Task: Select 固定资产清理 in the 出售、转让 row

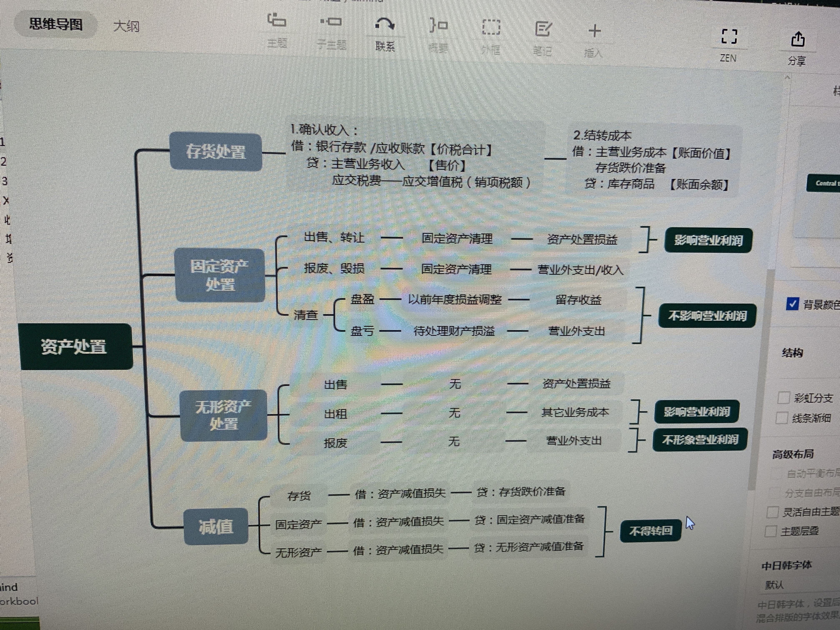Action: (457, 239)
